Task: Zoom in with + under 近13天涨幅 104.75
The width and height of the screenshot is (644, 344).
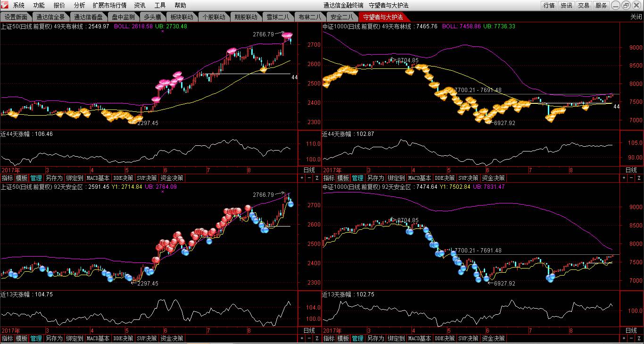Action: click(302, 338)
